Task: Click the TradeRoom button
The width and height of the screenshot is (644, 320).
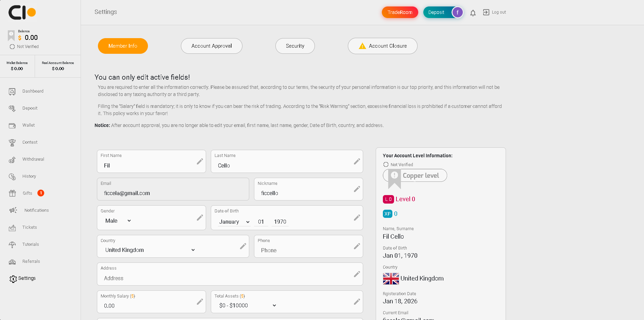Action: [400, 12]
